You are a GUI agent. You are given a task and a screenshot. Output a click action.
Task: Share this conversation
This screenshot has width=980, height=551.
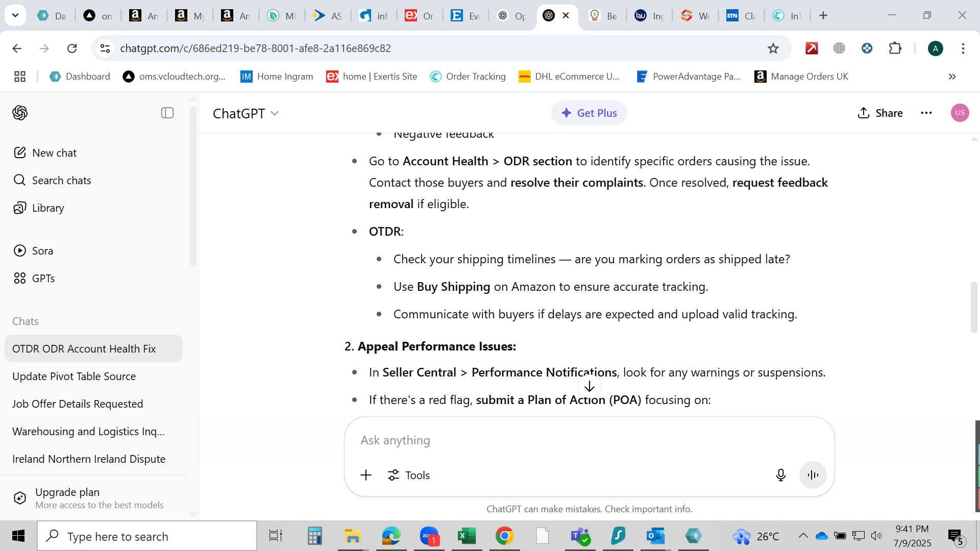pyautogui.click(x=880, y=113)
